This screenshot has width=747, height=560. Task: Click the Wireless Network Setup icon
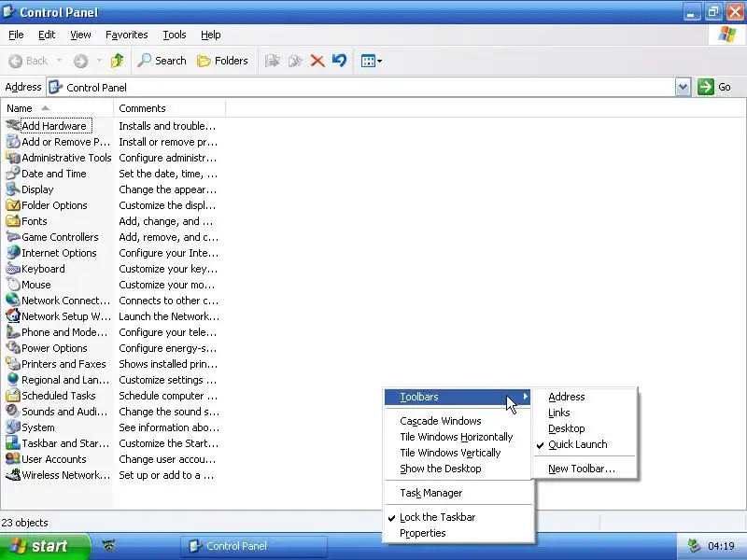[13, 475]
